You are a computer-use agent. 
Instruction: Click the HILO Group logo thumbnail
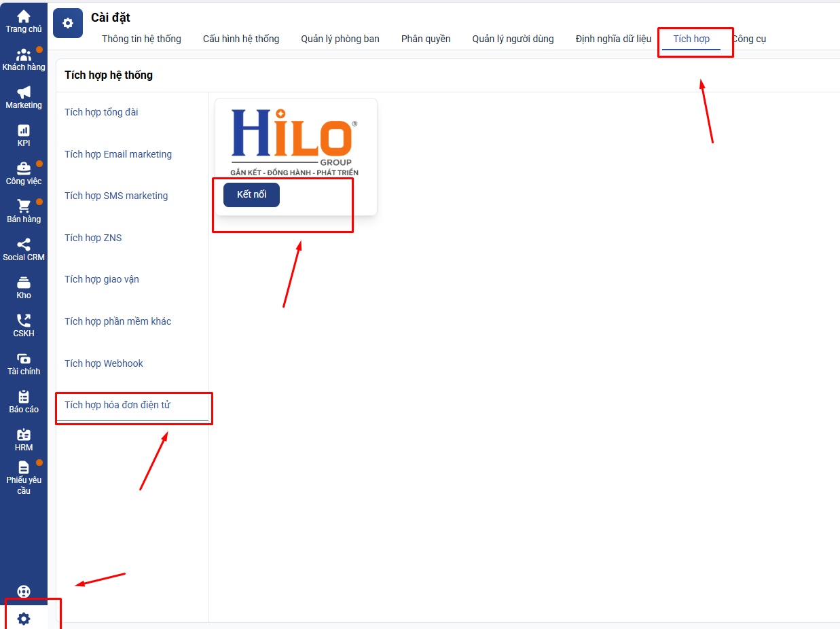[x=295, y=141]
